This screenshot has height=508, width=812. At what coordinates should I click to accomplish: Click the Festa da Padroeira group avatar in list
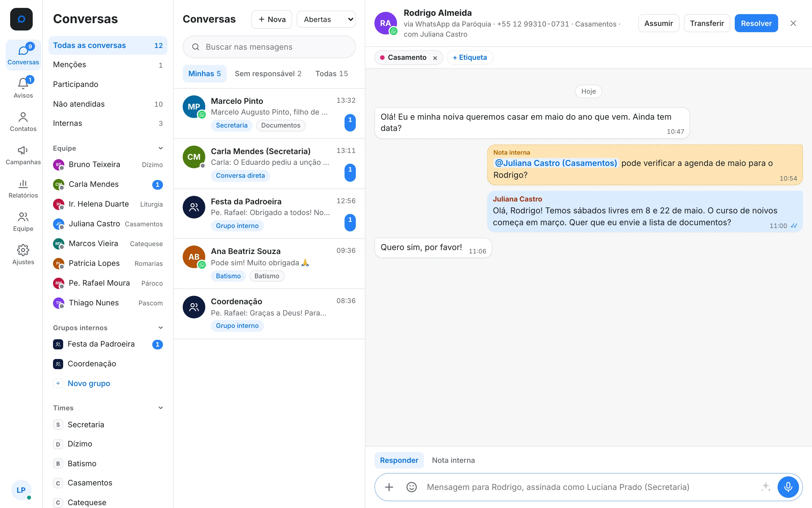click(x=194, y=207)
